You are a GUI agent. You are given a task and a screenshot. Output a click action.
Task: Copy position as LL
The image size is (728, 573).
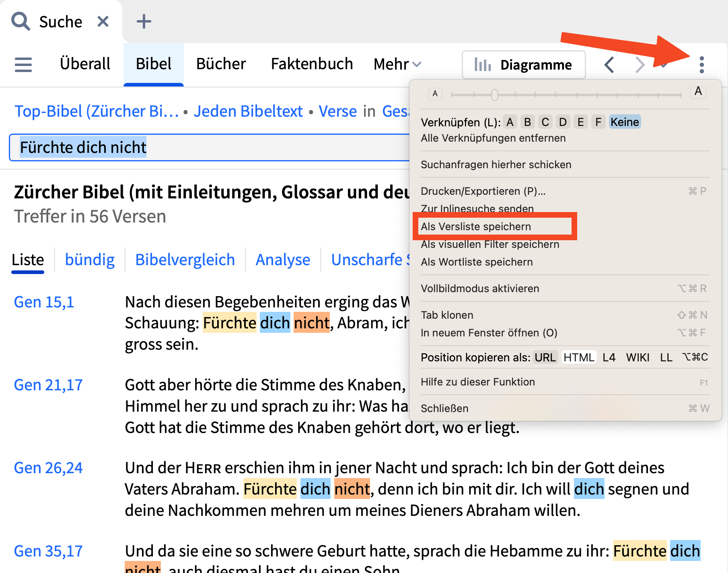pos(666,357)
